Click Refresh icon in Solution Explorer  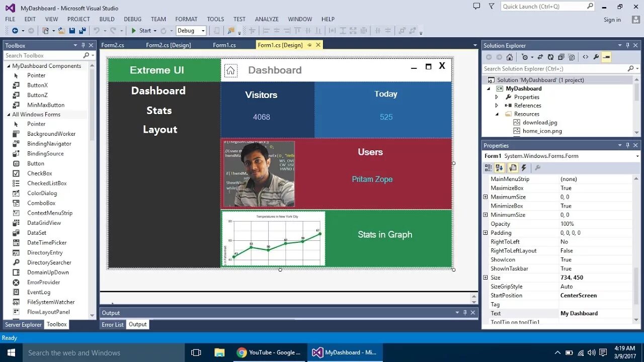tap(550, 57)
